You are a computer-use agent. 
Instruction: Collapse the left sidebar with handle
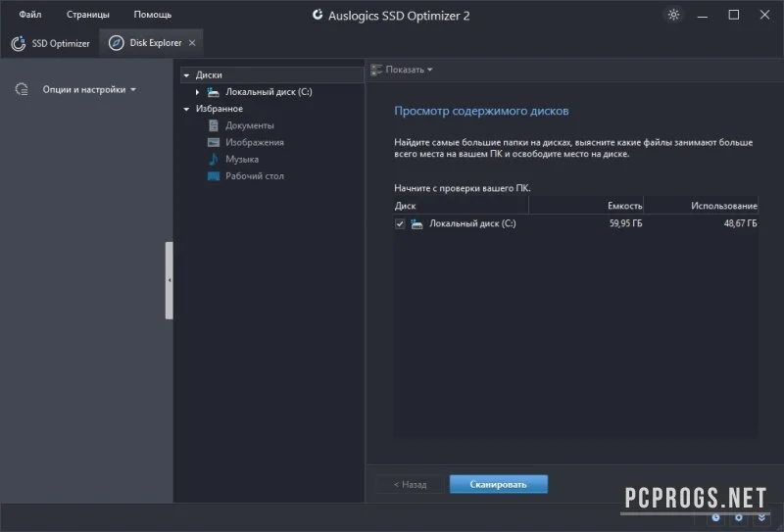[169, 280]
